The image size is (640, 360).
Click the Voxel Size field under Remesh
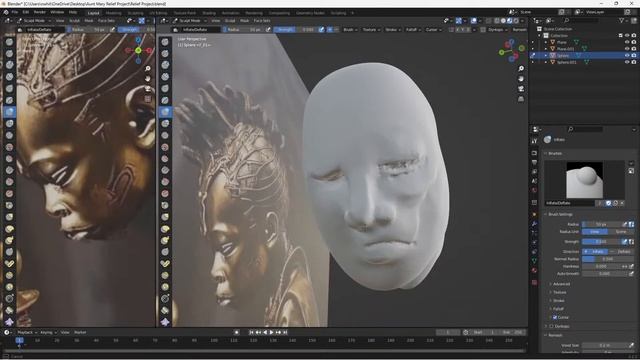[604, 345]
